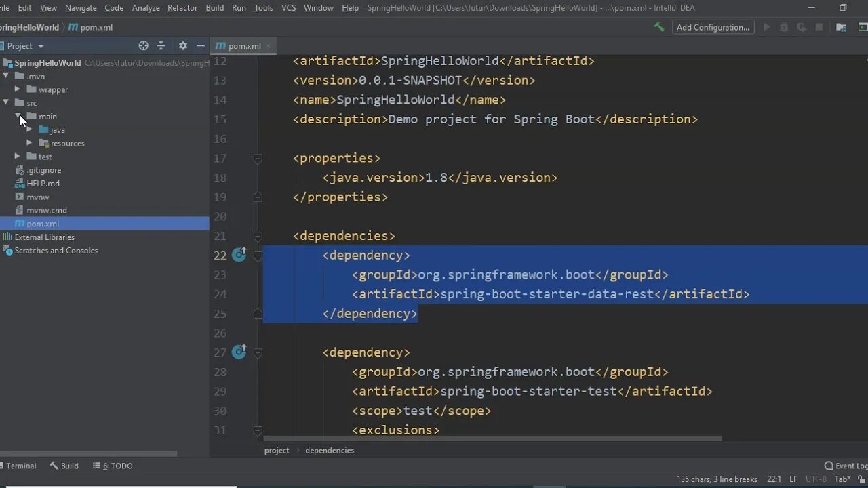Select .gitignore in project tree
The width and height of the screenshot is (868, 488).
pos(43,170)
